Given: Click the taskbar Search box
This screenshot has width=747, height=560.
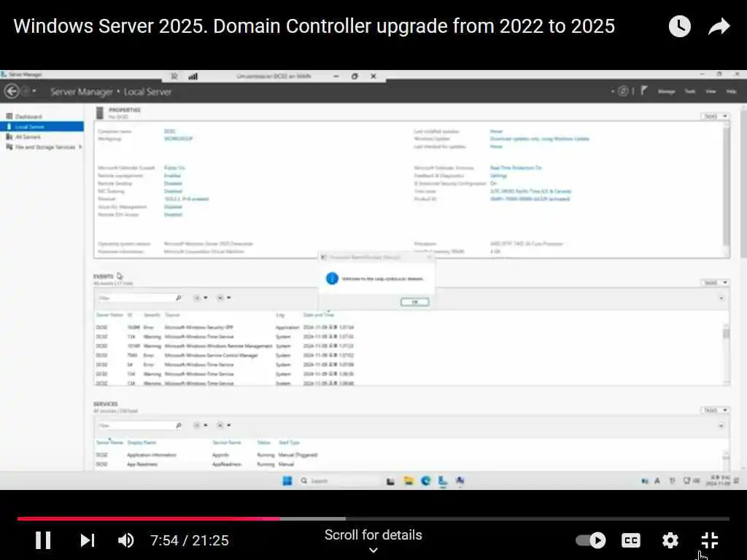Looking at the screenshot, I should point(338,481).
